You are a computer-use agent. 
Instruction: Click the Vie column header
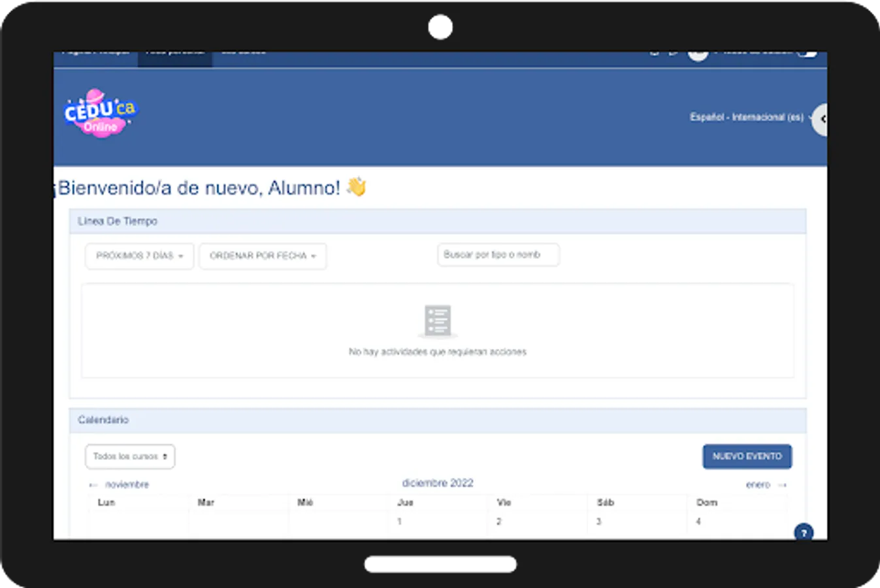coord(504,502)
